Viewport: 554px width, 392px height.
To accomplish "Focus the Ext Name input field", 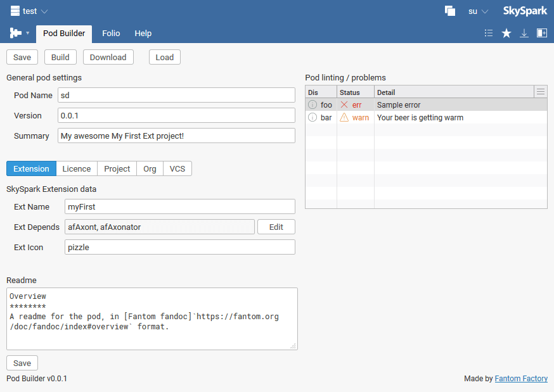I will pyautogui.click(x=180, y=206).
